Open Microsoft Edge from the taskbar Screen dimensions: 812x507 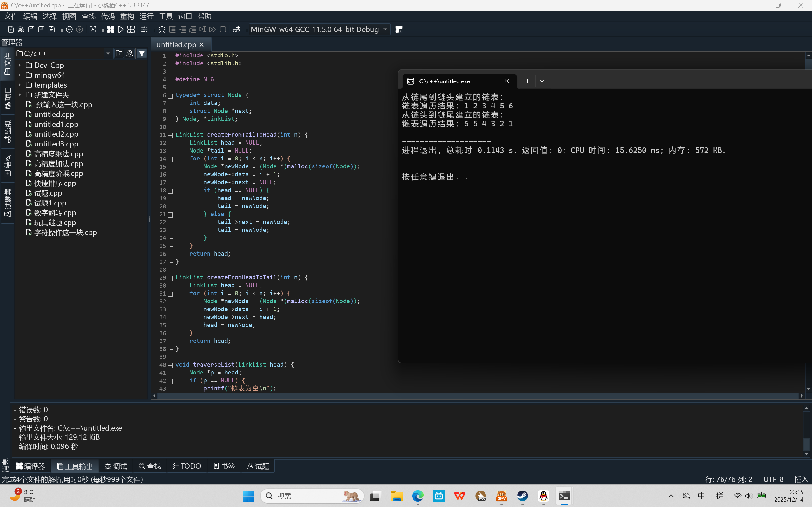pyautogui.click(x=418, y=496)
